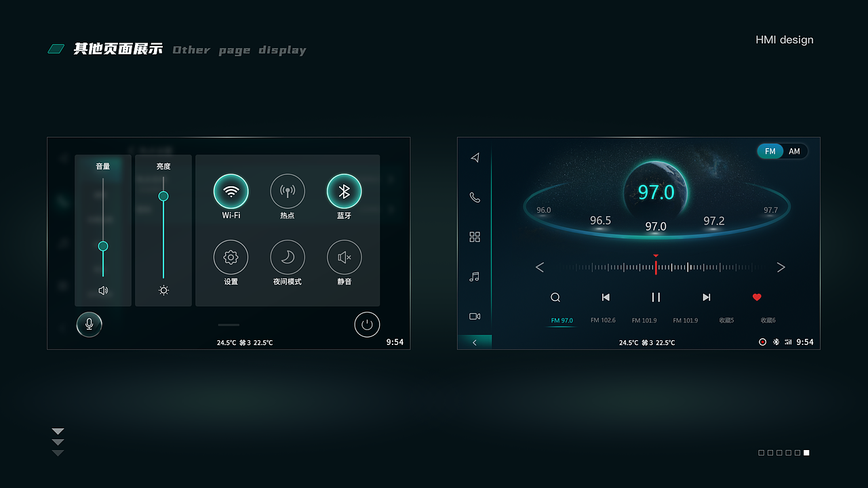
Task: Click the panel drag handle bar
Action: pos(229,325)
